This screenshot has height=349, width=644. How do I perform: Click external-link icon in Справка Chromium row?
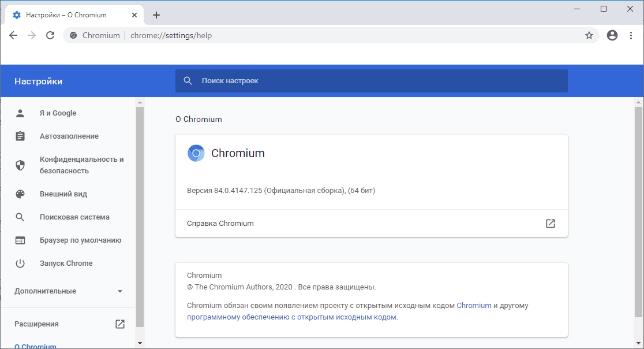coord(551,223)
